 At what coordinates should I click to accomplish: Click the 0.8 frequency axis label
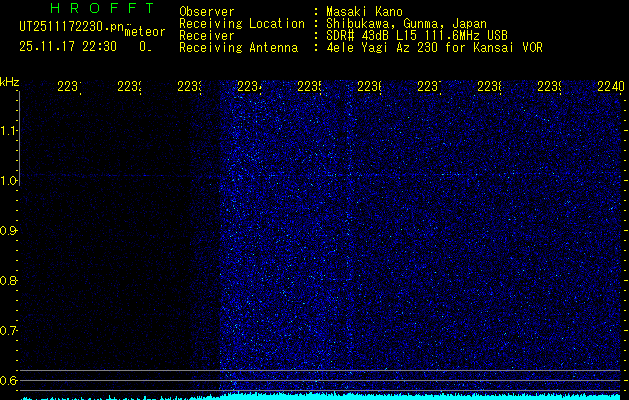coord(8,280)
